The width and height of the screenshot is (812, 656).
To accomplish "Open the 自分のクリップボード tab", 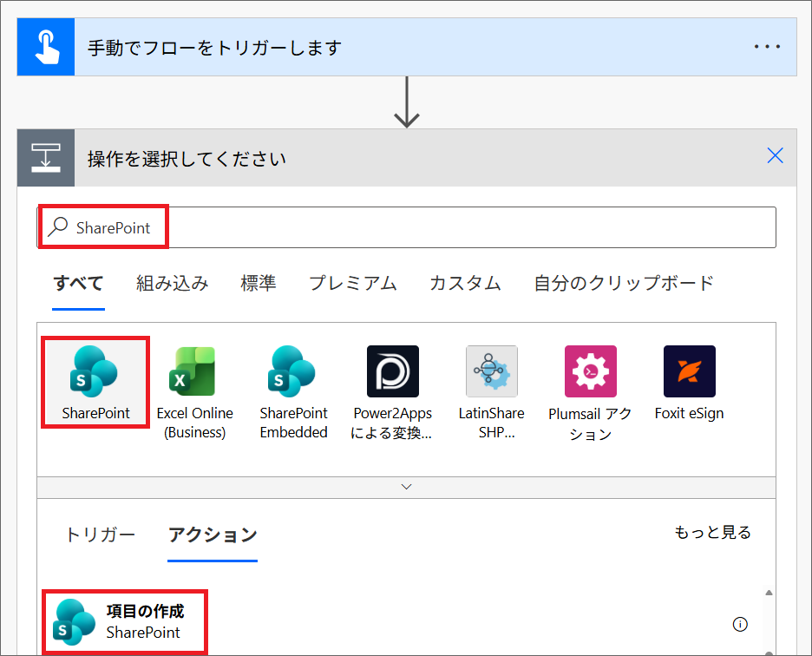I will click(x=624, y=284).
